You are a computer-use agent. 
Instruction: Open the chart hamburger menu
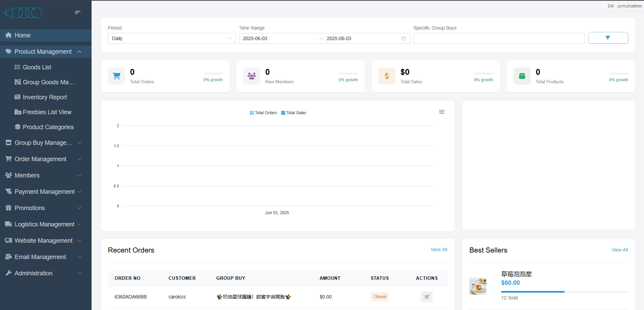point(441,112)
